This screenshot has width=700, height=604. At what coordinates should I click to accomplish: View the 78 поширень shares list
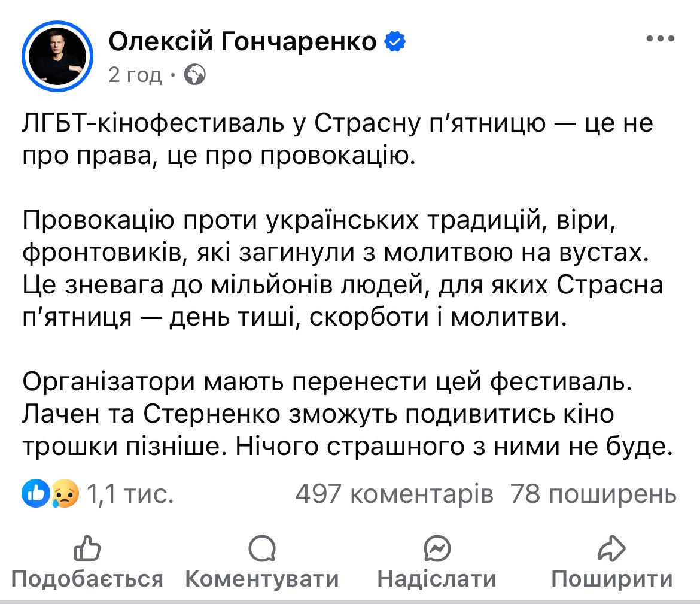tap(593, 494)
